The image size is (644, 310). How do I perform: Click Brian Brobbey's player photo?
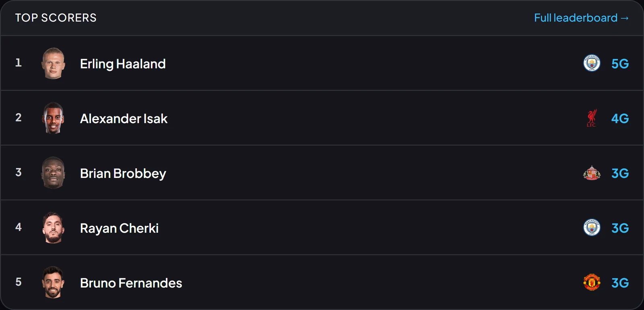click(x=53, y=173)
